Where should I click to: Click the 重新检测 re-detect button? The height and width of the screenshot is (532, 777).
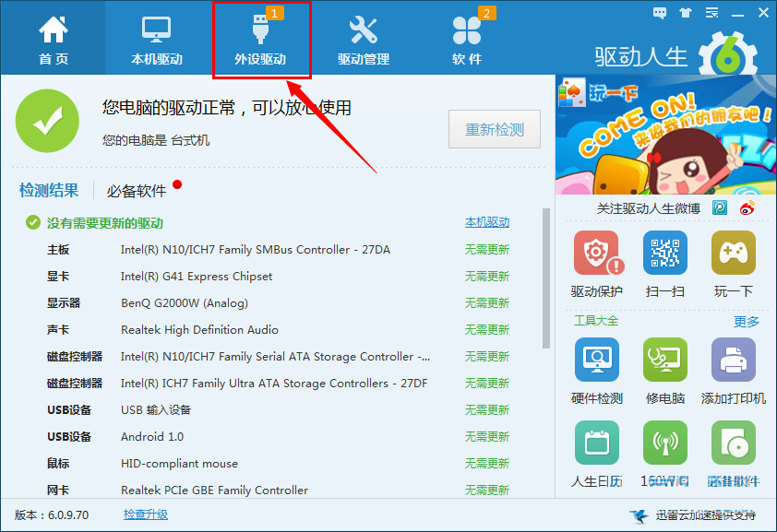pos(495,130)
